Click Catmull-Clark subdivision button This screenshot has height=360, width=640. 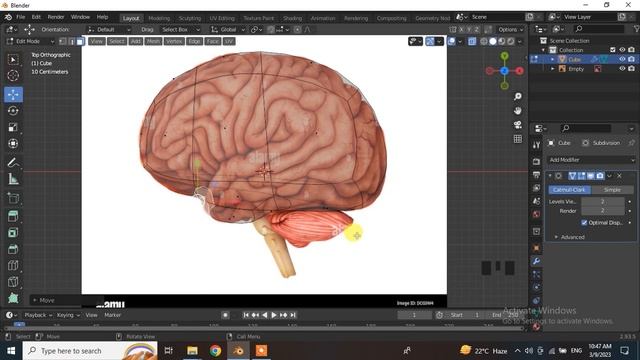click(569, 190)
